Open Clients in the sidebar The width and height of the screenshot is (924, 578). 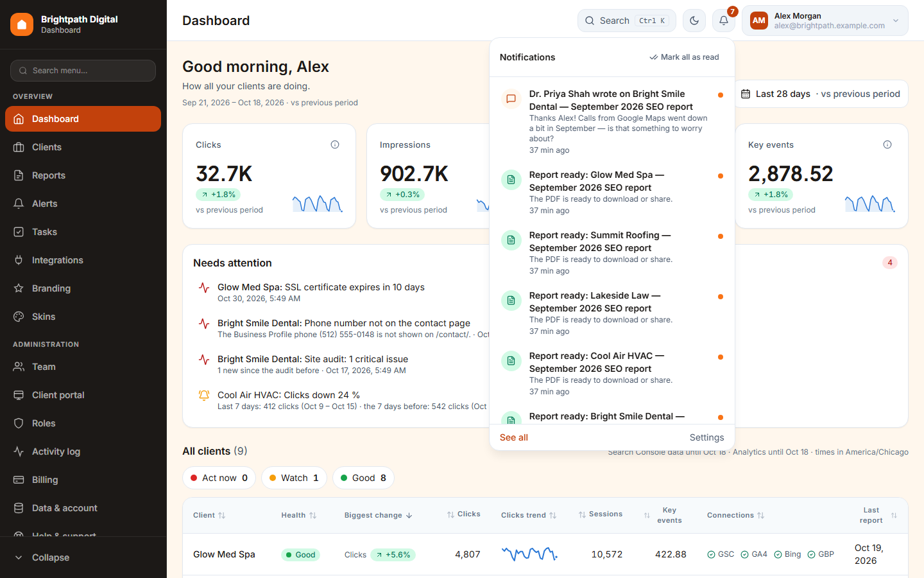click(83, 147)
